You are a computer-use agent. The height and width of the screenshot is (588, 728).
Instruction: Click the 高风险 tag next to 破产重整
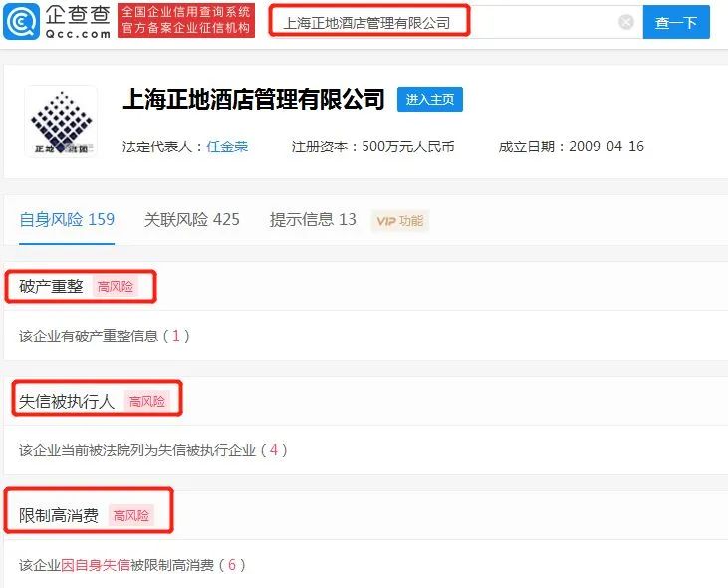click(x=116, y=287)
